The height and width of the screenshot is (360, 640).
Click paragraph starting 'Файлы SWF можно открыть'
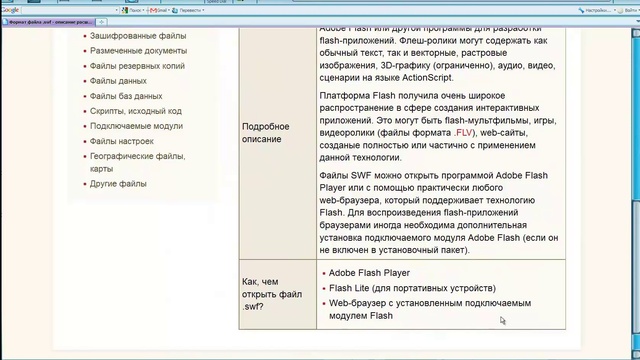click(x=439, y=213)
